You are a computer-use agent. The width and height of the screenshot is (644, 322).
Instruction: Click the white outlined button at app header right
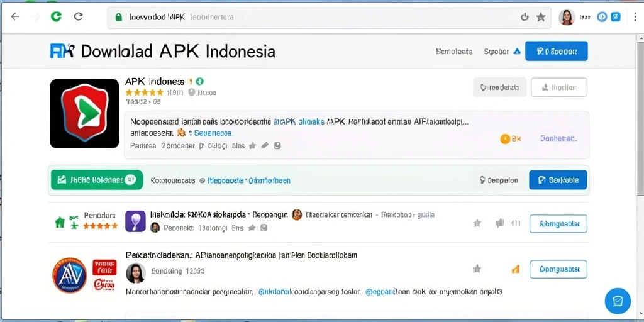559,87
